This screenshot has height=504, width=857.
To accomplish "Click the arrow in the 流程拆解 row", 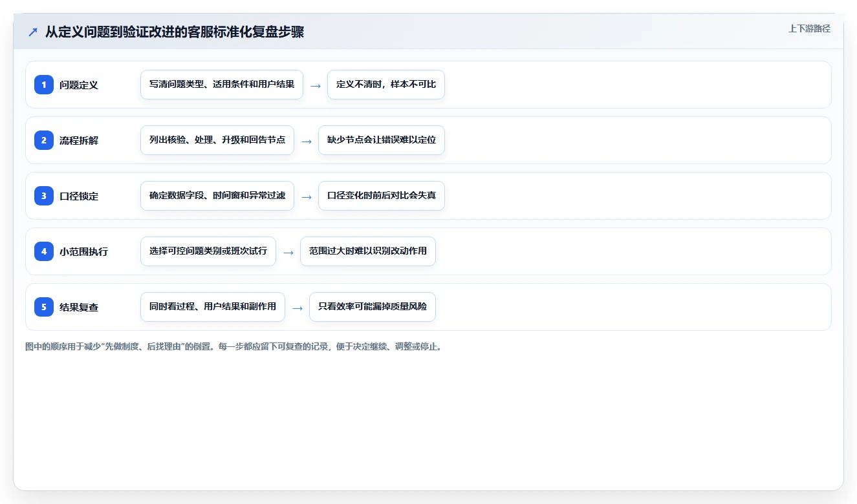I will (x=307, y=141).
